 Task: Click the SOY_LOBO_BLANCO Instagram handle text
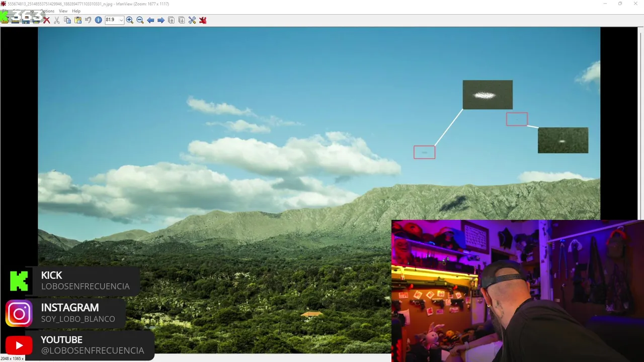pos(78,319)
